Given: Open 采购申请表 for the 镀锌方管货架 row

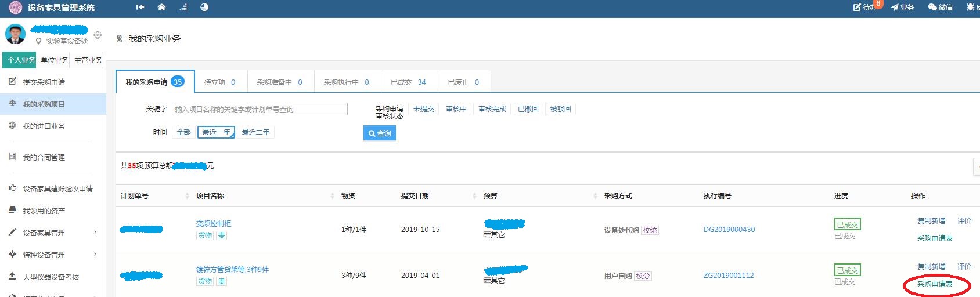Looking at the screenshot, I should click(934, 284).
